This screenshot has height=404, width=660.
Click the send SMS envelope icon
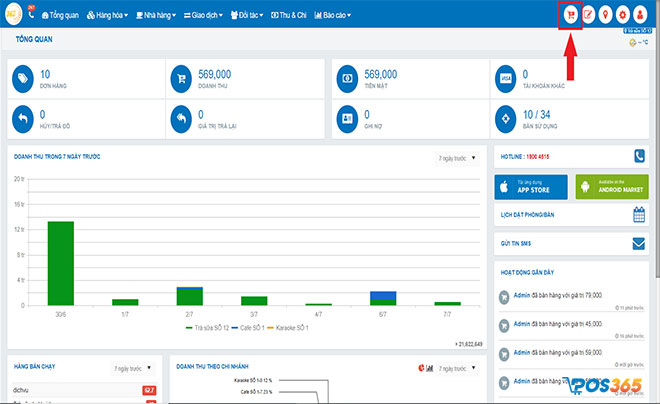(639, 243)
